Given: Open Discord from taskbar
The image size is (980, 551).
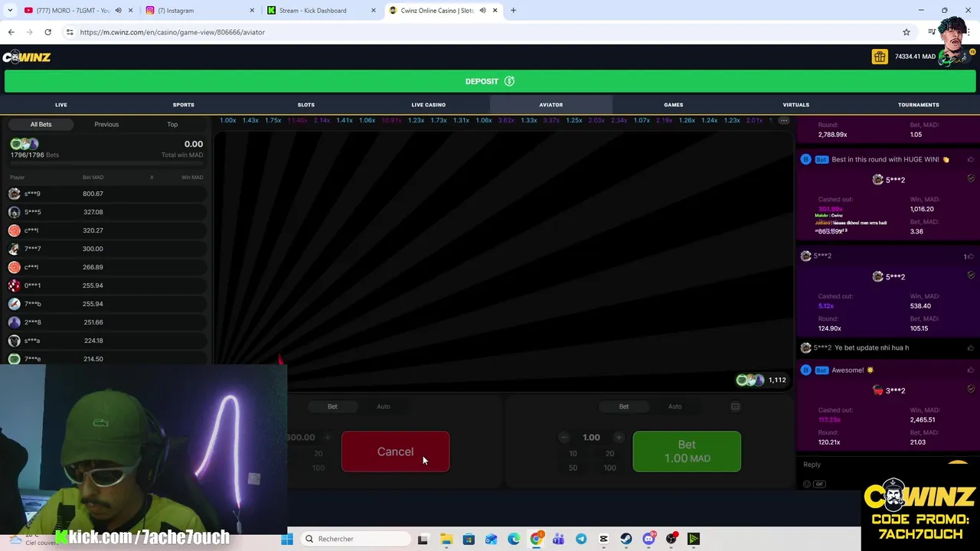Looking at the screenshot, I should pyautogui.click(x=648, y=539).
